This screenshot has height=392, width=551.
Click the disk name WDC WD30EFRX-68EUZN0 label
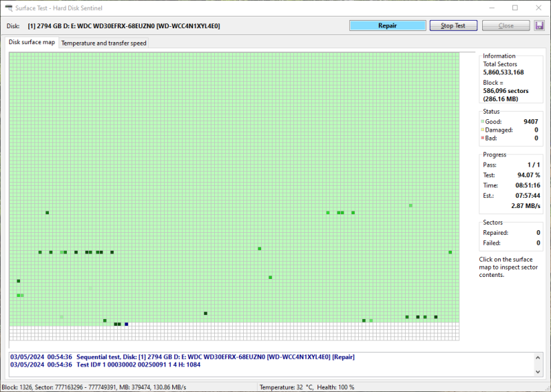pyautogui.click(x=124, y=26)
